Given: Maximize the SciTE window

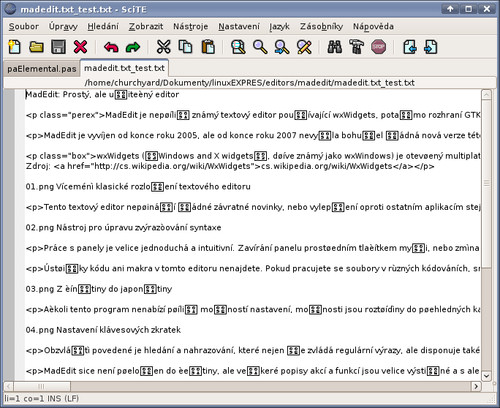Looking at the screenshot, I should pos(468,9).
